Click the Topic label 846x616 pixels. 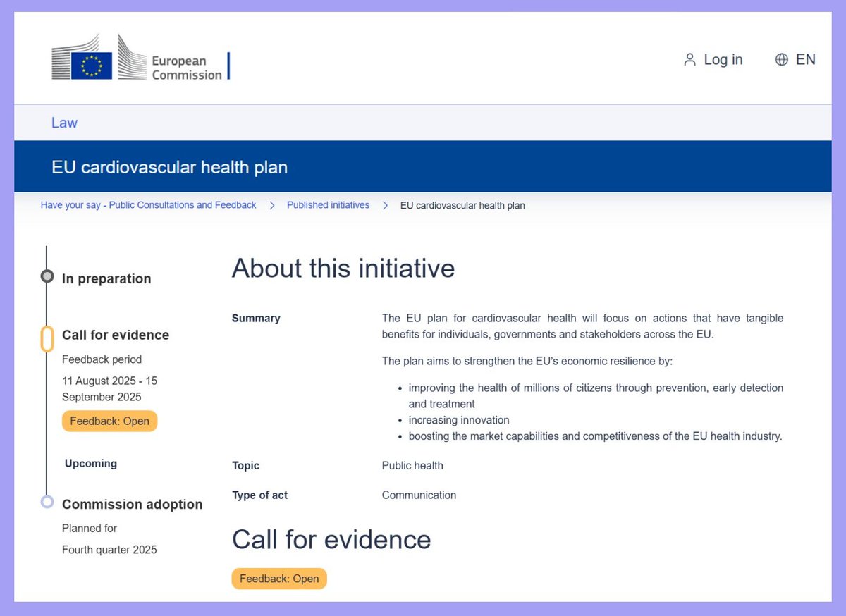coord(245,465)
